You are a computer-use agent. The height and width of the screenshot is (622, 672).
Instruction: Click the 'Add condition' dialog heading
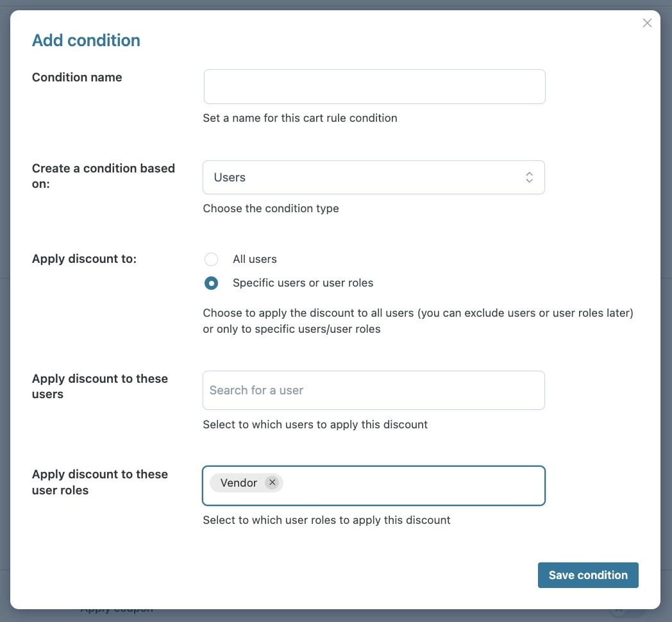(x=86, y=40)
